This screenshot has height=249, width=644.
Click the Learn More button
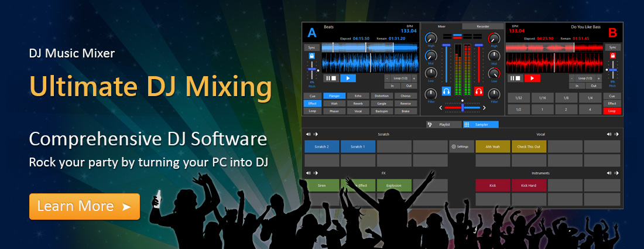tap(84, 207)
